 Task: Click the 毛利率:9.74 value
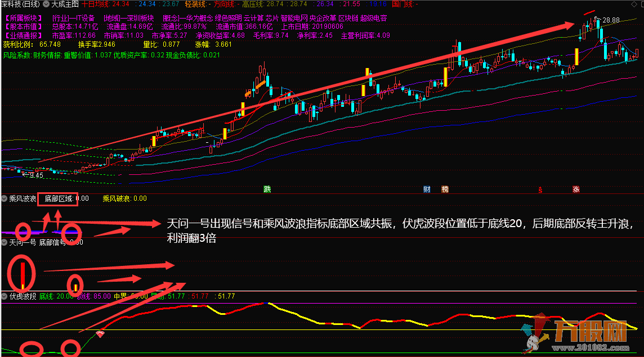tap(271, 36)
